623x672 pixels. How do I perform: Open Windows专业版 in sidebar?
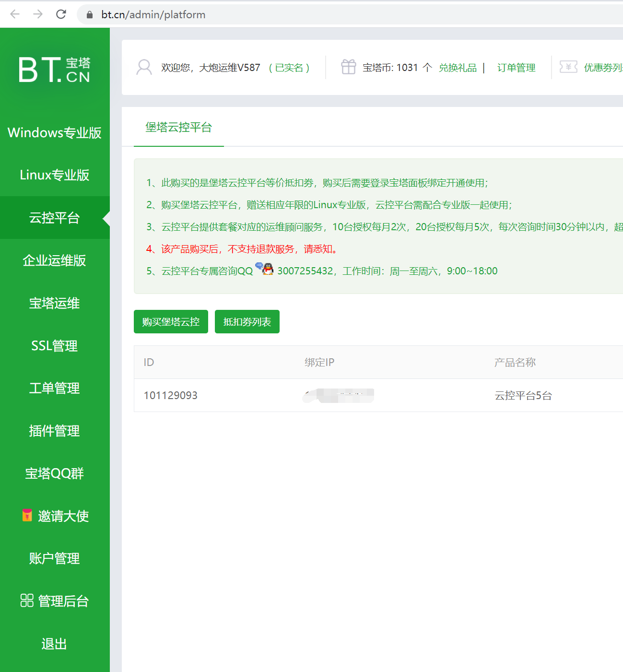coord(55,132)
